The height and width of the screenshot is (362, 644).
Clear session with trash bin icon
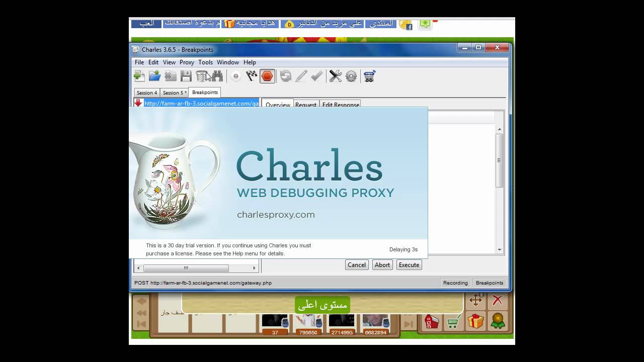click(201, 76)
